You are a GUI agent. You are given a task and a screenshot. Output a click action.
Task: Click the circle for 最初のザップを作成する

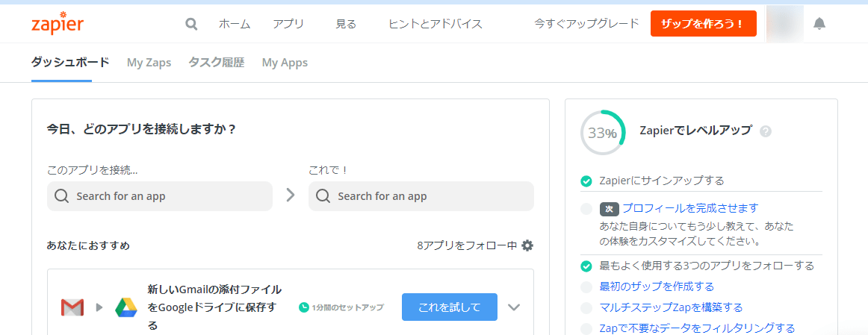tap(586, 287)
